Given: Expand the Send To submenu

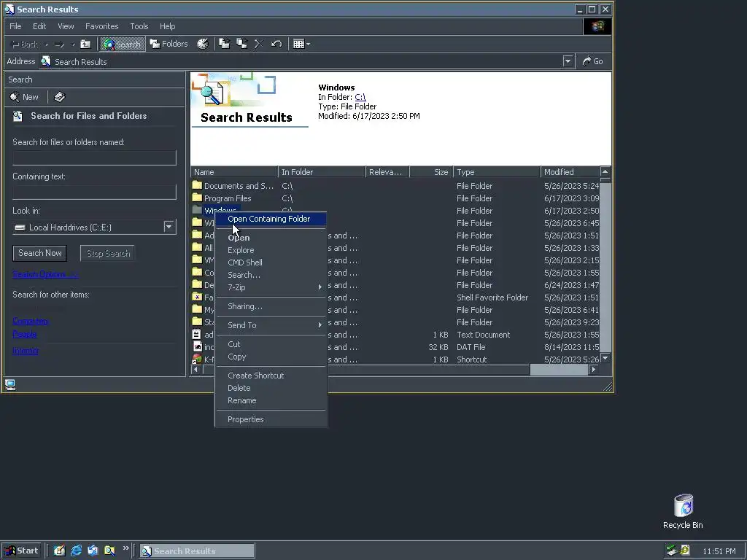Looking at the screenshot, I should (271, 325).
